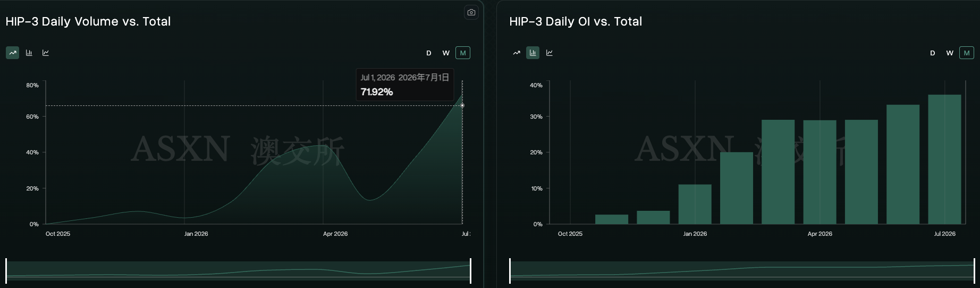Click left handle of OI range slider
980x288 pixels.
[510, 271]
